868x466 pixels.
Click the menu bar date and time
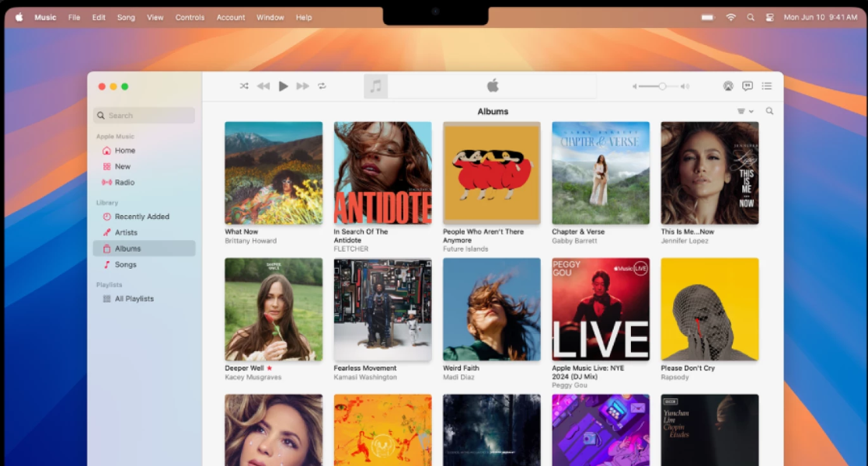tap(821, 17)
